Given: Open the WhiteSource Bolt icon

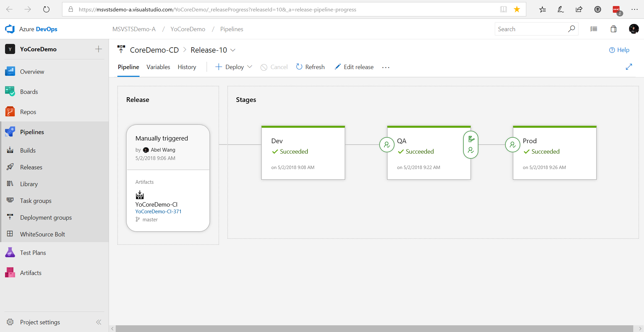Looking at the screenshot, I should tap(10, 234).
